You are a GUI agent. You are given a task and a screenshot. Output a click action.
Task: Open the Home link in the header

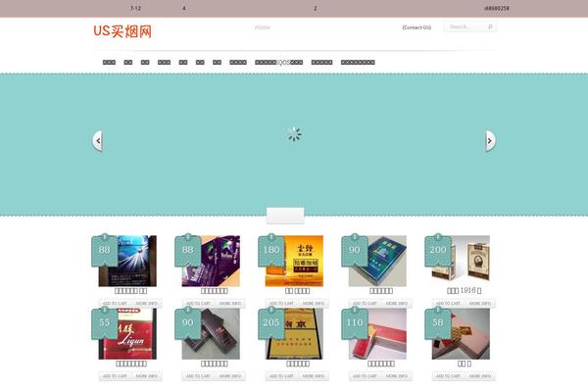tap(262, 27)
